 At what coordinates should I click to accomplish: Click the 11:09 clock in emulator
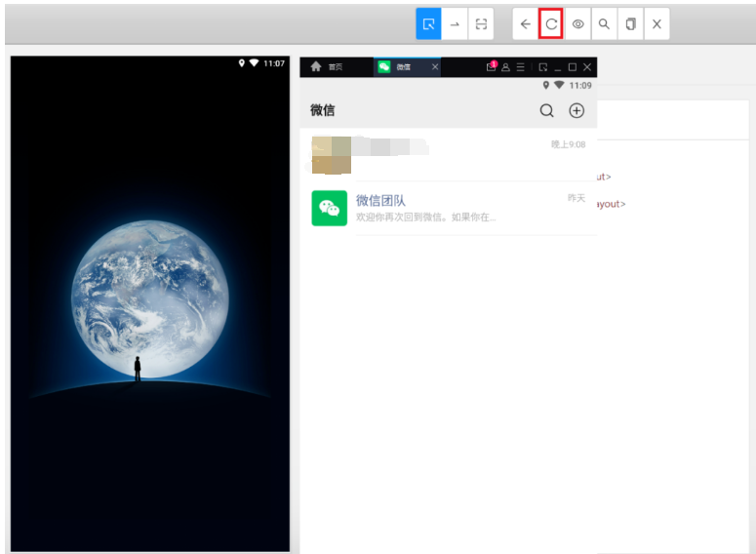(x=580, y=85)
